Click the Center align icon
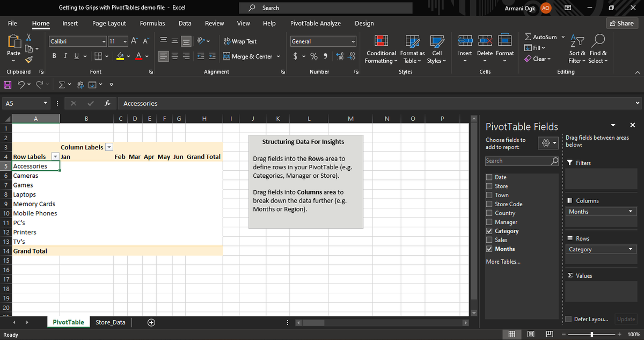This screenshot has height=340, width=644. (175, 56)
